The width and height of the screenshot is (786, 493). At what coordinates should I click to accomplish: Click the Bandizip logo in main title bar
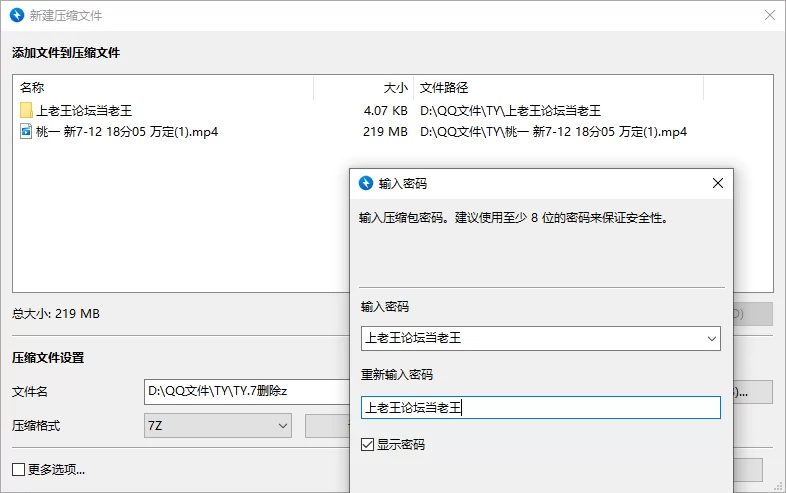[x=17, y=15]
